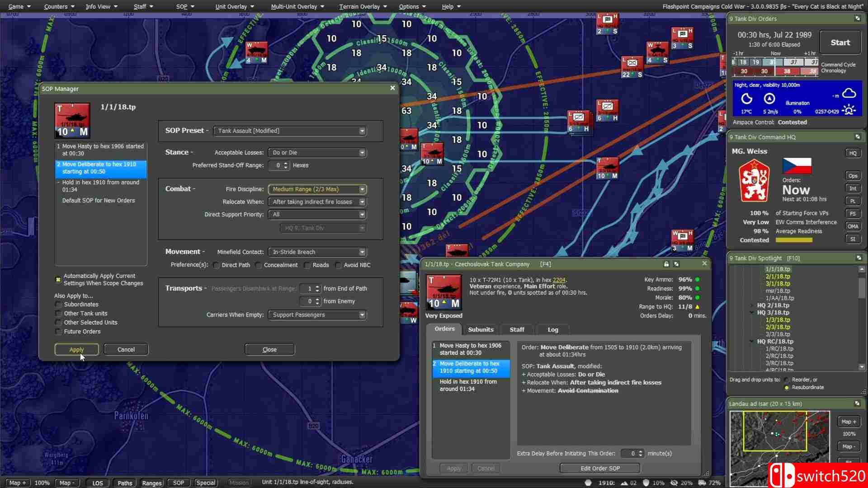Open the Special tool at the bottom toolbar
The image size is (868, 488).
click(x=206, y=483)
